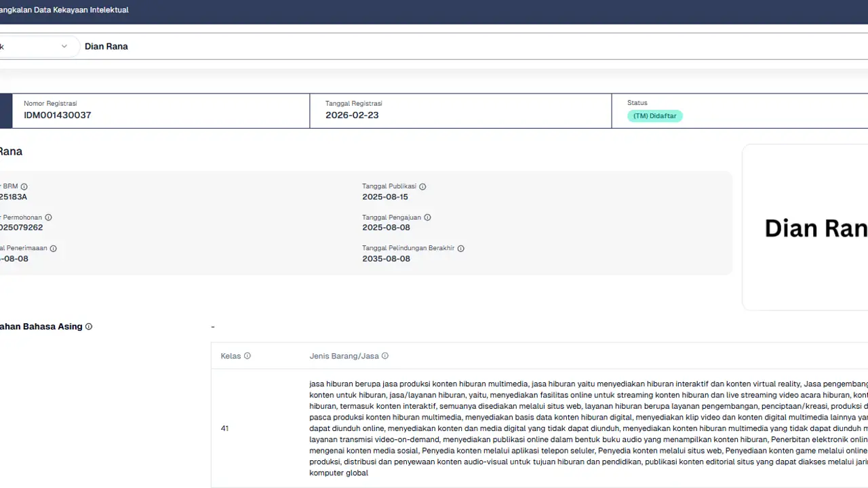Select registration number IDM001430037
The height and width of the screenshot is (488, 868).
point(58,115)
